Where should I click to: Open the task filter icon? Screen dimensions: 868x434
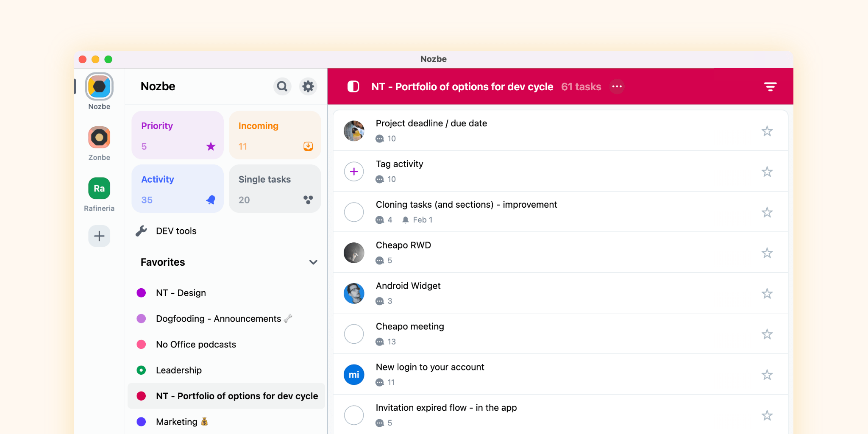(x=770, y=87)
